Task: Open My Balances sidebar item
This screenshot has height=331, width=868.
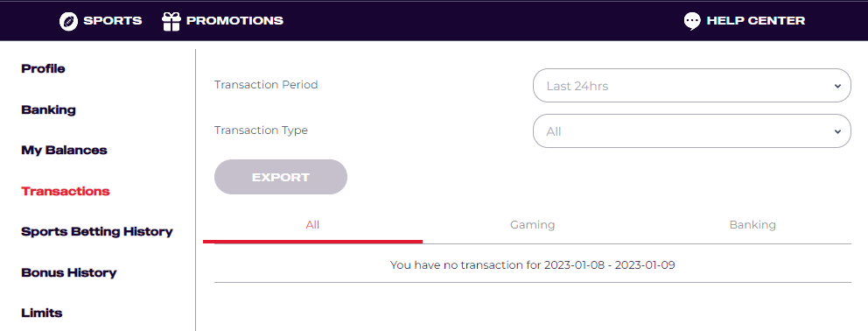Action: 64,151
